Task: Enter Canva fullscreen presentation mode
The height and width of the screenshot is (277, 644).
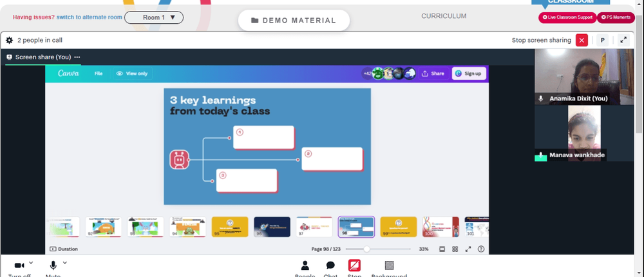Action: tap(468, 249)
